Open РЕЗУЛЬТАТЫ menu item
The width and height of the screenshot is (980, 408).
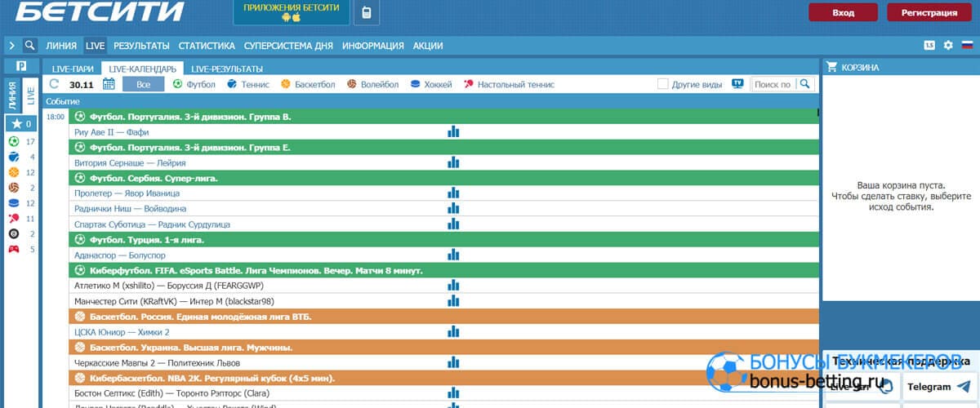click(141, 46)
